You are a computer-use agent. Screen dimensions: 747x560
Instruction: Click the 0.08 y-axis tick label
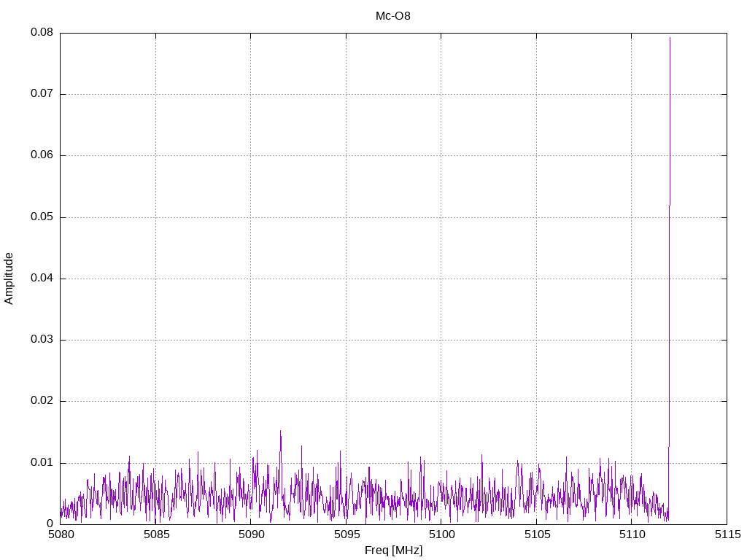[x=42, y=33]
